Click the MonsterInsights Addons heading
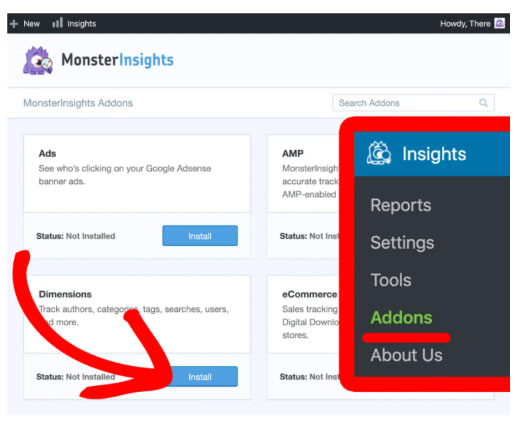This screenshot has height=425, width=522. click(x=78, y=103)
